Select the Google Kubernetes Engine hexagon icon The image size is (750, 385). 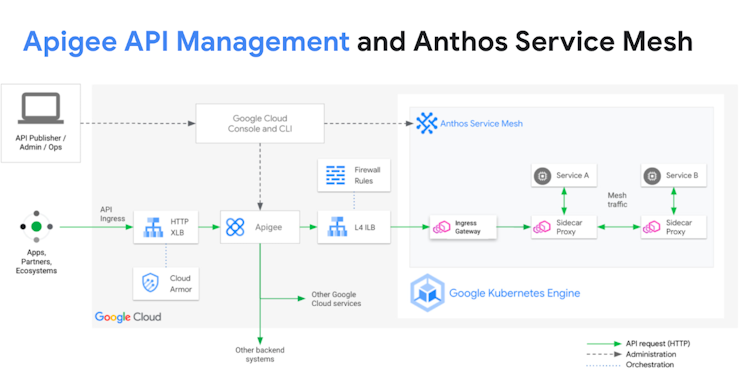click(x=427, y=293)
